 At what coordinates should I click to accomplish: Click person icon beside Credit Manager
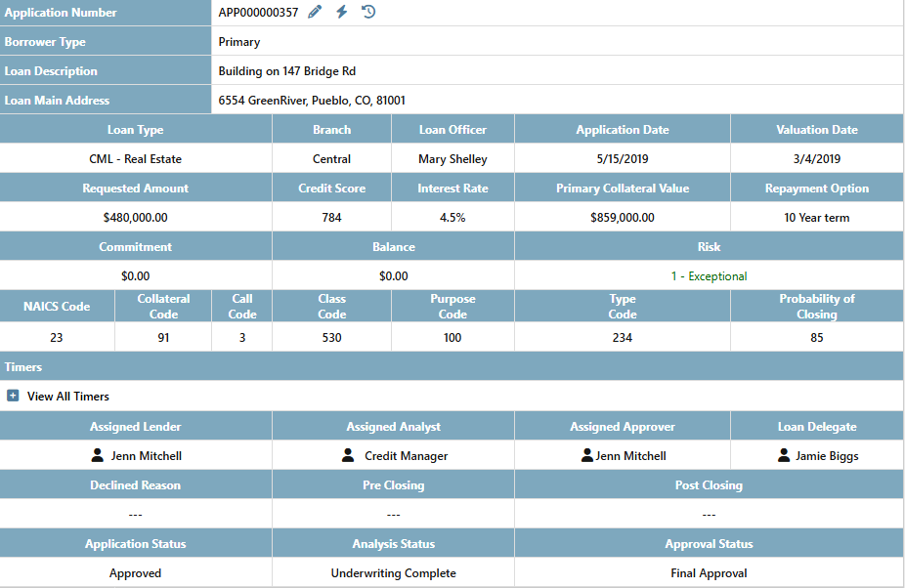tap(348, 455)
